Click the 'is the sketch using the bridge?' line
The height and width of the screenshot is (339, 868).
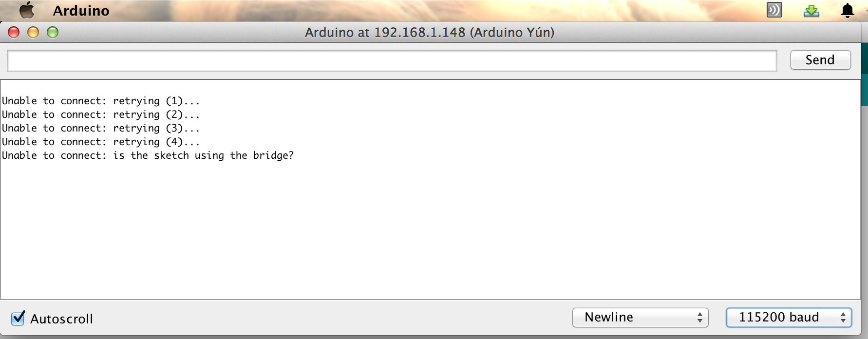(x=148, y=155)
